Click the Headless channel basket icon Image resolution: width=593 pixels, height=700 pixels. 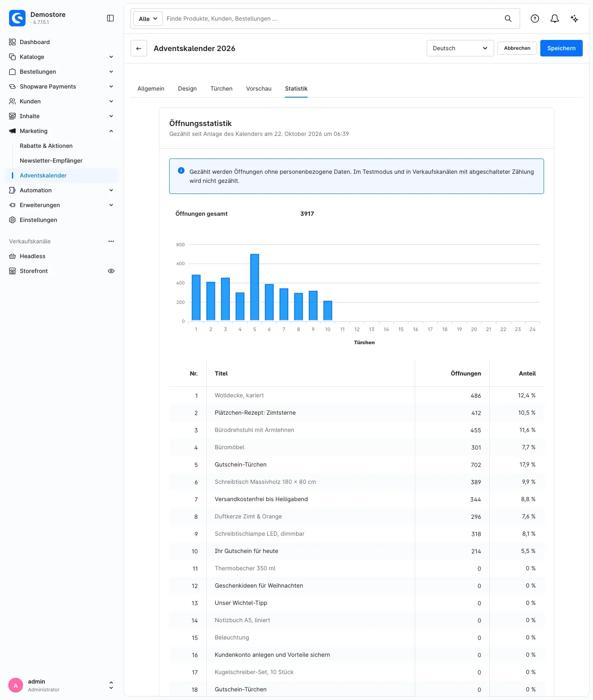[12, 256]
